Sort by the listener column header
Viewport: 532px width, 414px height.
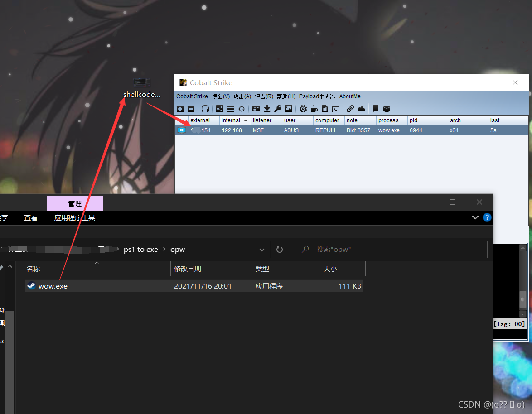click(266, 120)
